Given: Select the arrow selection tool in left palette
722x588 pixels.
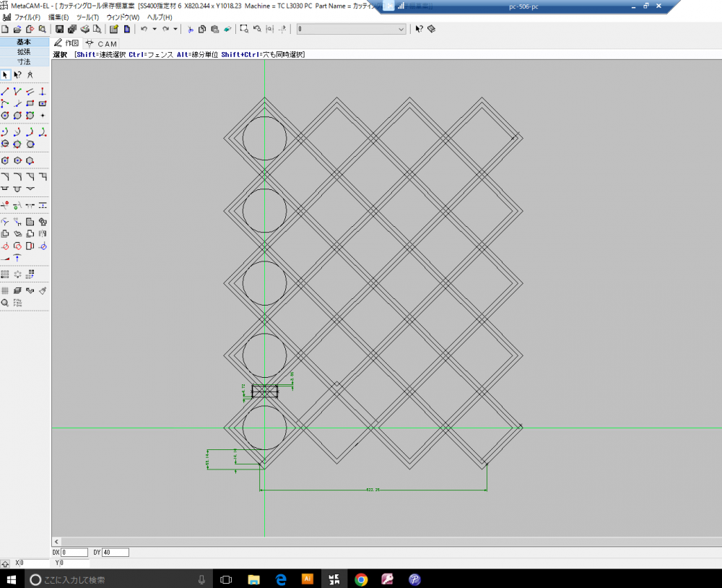Looking at the screenshot, I should (x=6, y=75).
